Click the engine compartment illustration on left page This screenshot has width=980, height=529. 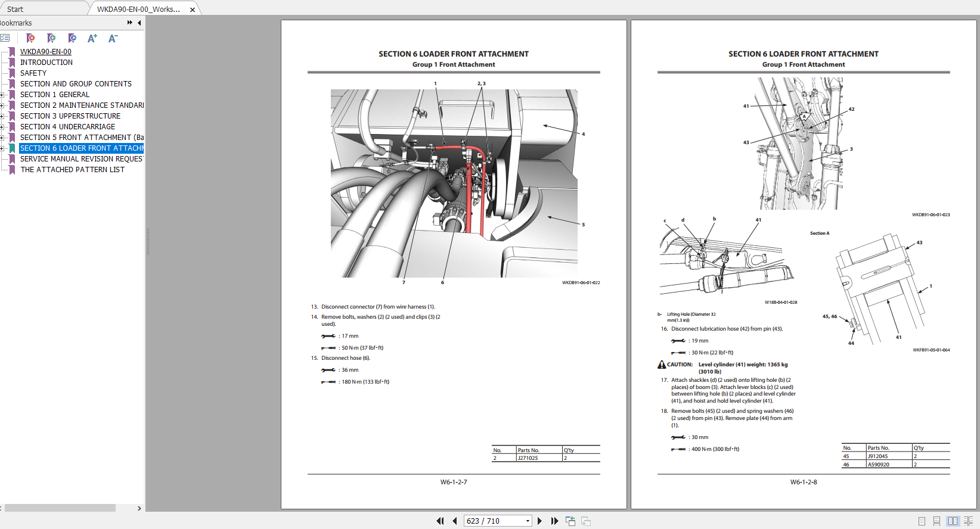pyautogui.click(x=454, y=183)
